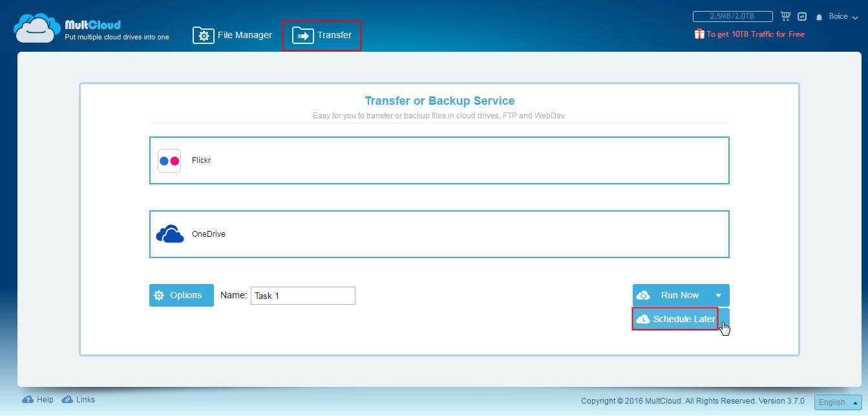Screen dimensions: 868x416
Task: Click the Flickr dots icon
Action: pyautogui.click(x=169, y=160)
